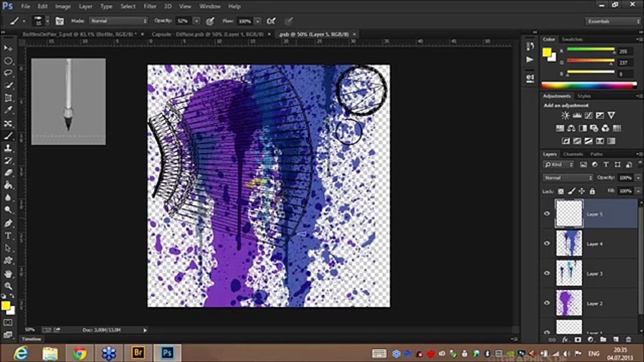644x362 pixels.
Task: Select the Crop tool
Action: 9,99
